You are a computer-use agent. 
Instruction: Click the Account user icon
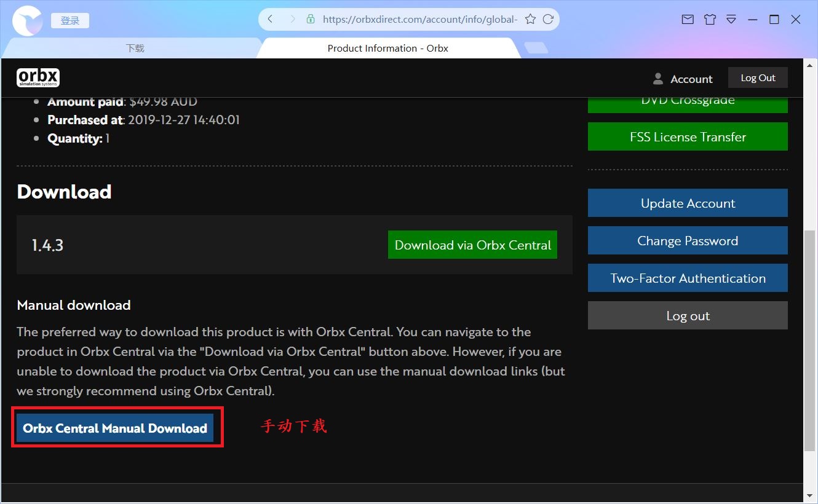[658, 79]
